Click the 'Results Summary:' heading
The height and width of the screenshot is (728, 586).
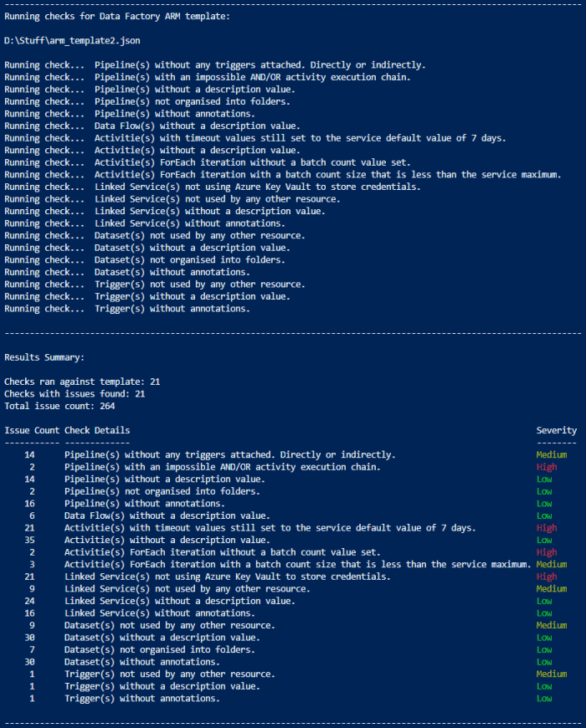44,357
